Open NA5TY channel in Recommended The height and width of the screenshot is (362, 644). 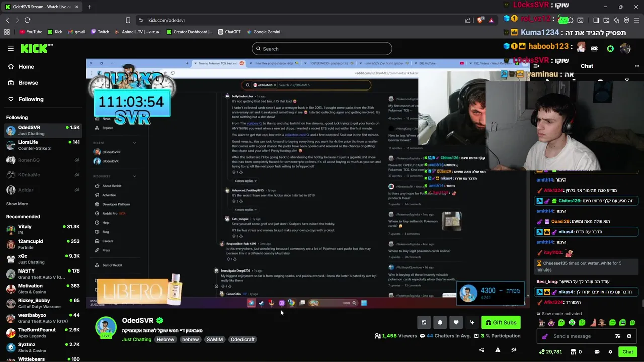pyautogui.click(x=43, y=274)
